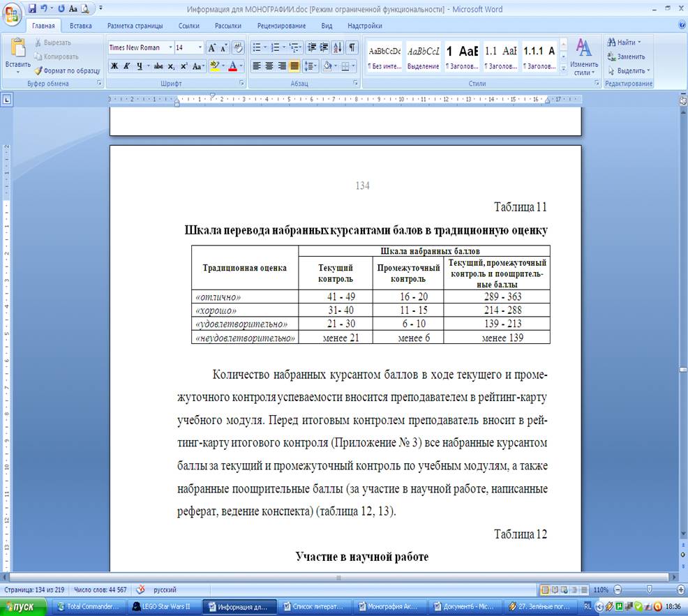Toggle justified alignment button
688x616 pixels.
[x=294, y=66]
